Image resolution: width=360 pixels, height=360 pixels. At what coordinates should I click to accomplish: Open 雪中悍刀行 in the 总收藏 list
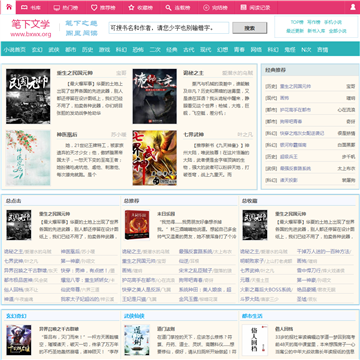tap(309, 270)
